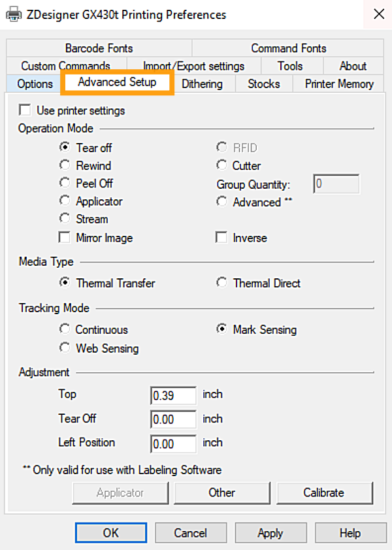Screen dimensions: 392x550
Task: Enable Use printer settings checkbox
Action: click(x=25, y=110)
